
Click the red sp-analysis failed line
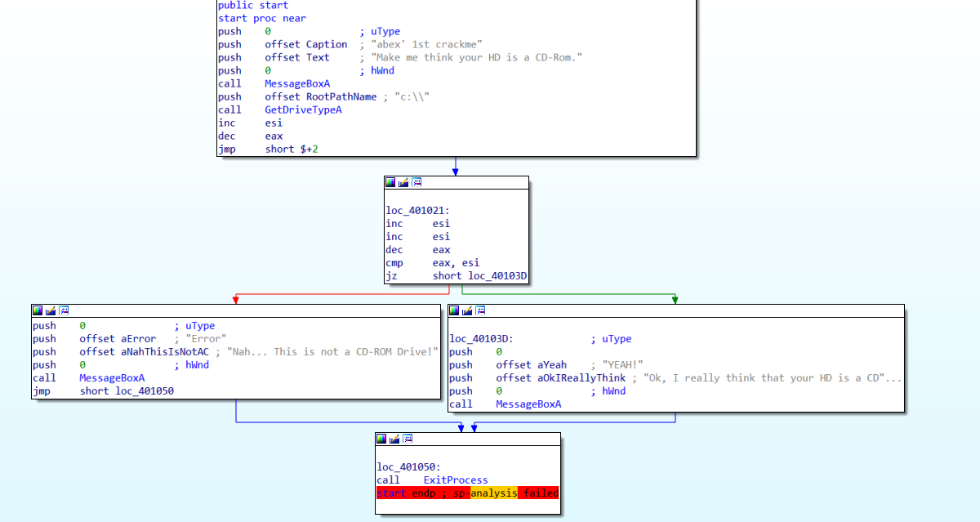coord(465,493)
